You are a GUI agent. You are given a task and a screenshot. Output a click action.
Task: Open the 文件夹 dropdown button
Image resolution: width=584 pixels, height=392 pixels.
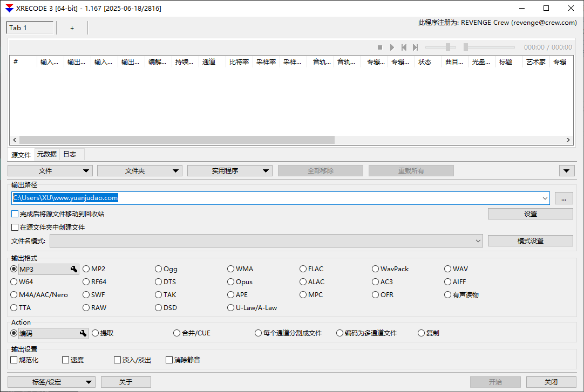[140, 171]
